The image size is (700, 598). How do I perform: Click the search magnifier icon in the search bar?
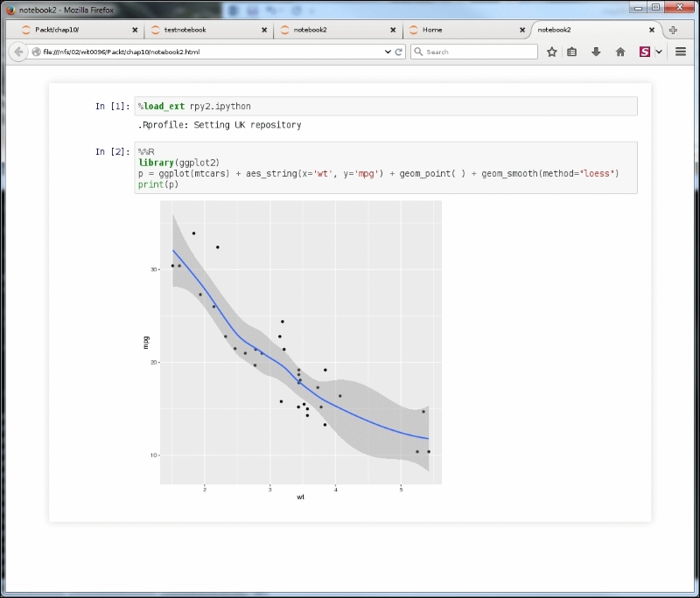[x=417, y=52]
